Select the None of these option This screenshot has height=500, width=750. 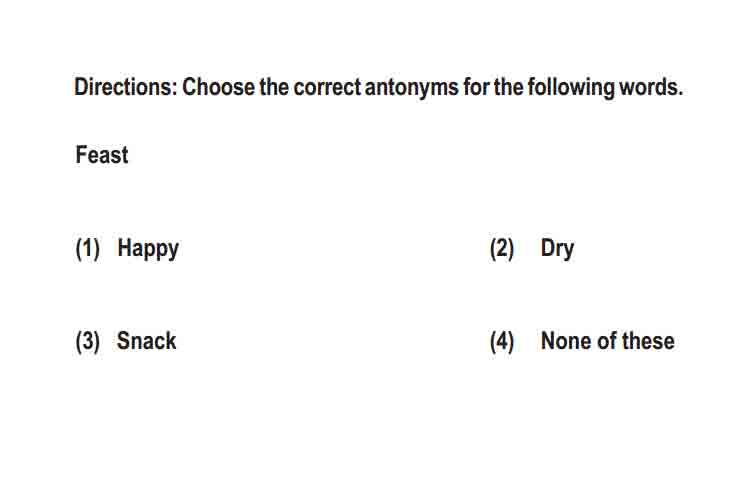click(607, 341)
